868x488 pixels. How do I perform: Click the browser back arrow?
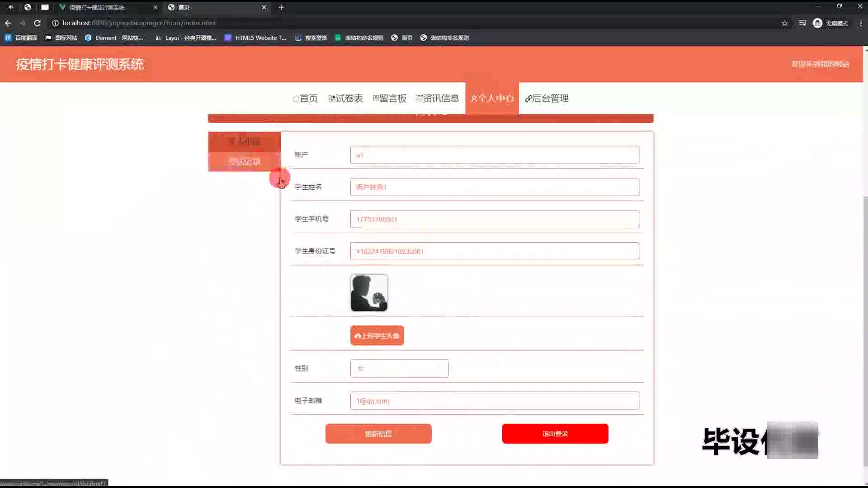pos(8,23)
